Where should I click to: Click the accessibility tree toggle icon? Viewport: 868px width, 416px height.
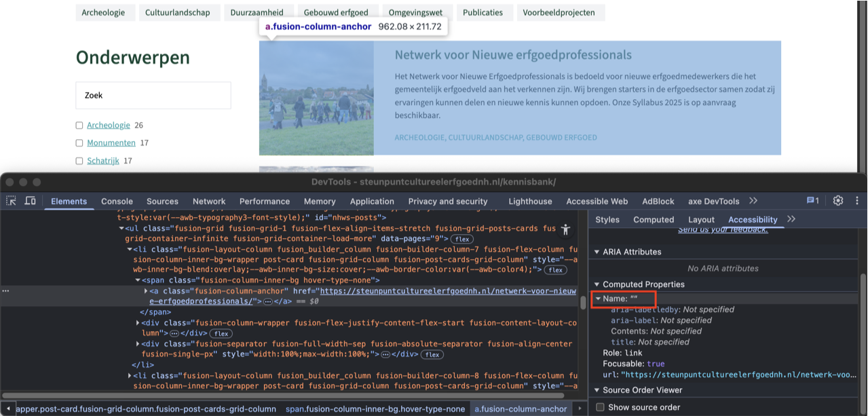566,230
